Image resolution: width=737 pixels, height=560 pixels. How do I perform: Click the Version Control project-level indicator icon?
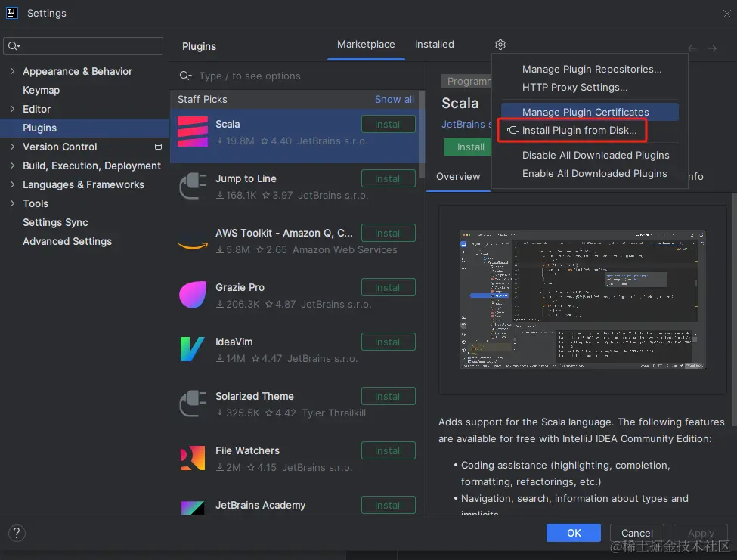(159, 147)
